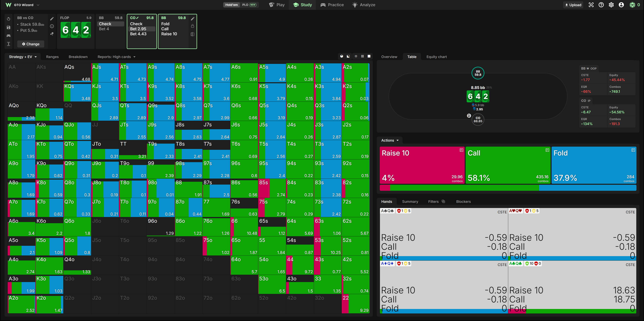
Task: Open the user account profile icon
Action: point(621,5)
